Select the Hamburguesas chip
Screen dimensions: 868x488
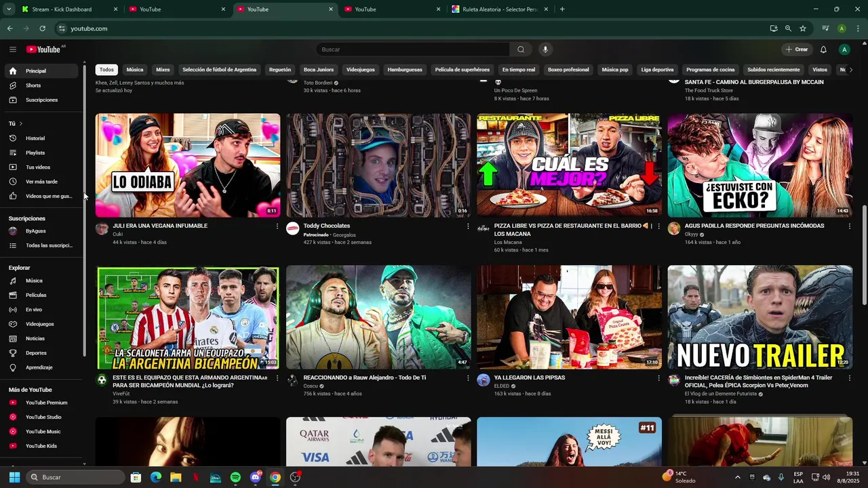pyautogui.click(x=405, y=70)
